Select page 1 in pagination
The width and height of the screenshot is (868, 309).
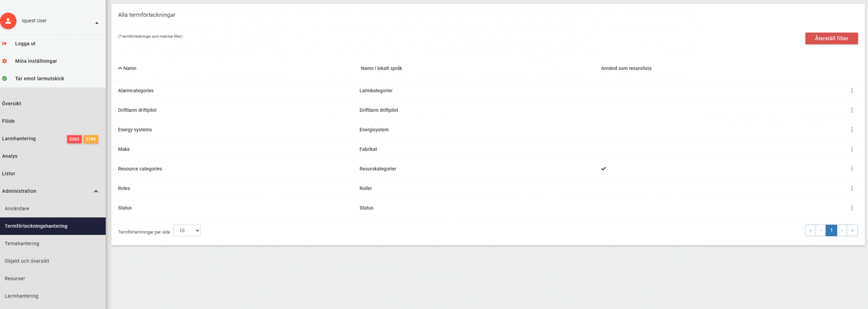click(x=831, y=231)
